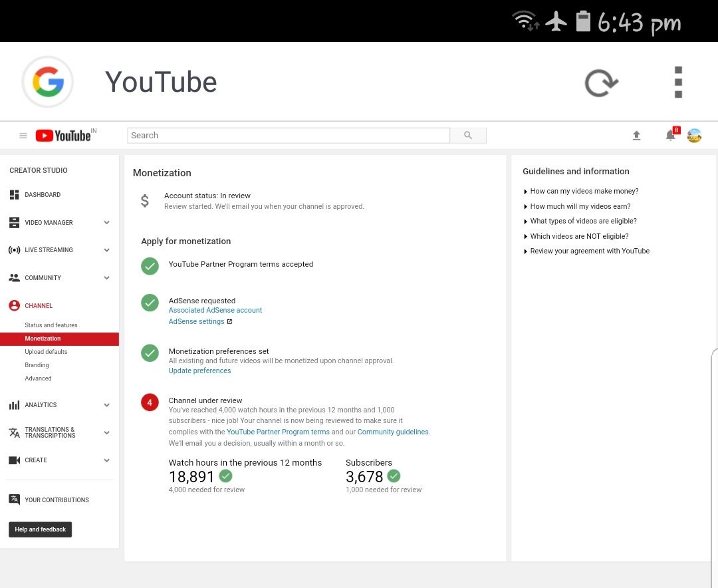
Task: Open Analytics section
Action: [41, 404]
